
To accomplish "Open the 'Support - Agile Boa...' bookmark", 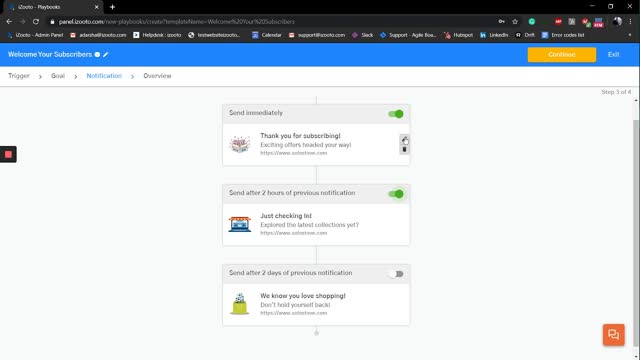I will pyautogui.click(x=408, y=35).
